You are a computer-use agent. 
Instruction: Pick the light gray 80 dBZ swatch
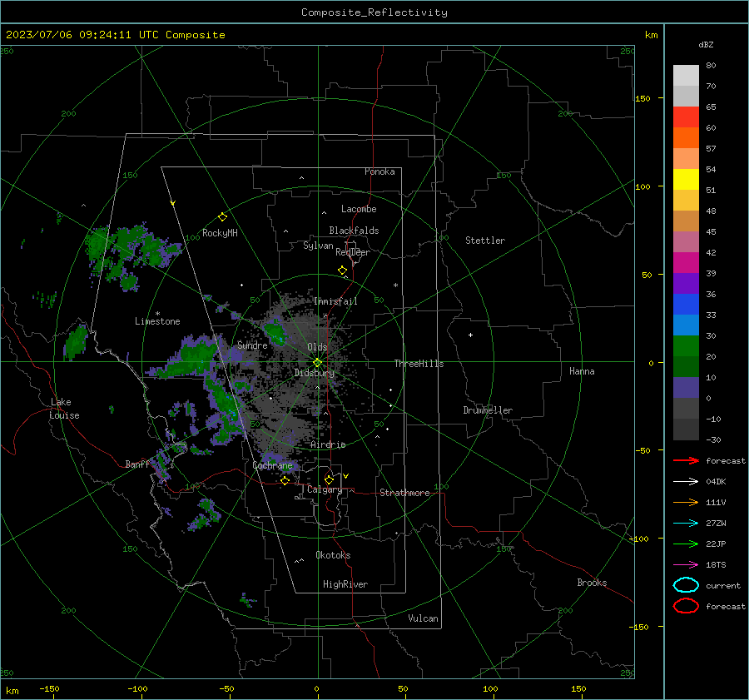(686, 76)
